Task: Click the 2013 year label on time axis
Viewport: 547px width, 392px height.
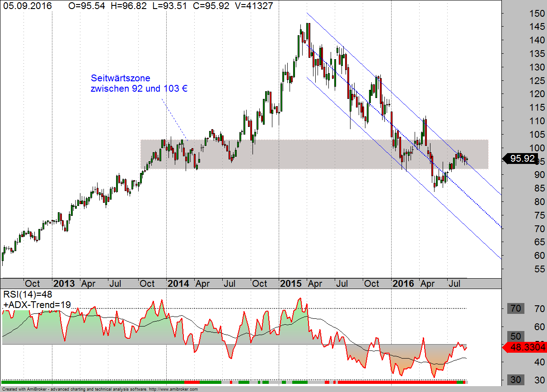Action: pos(64,284)
